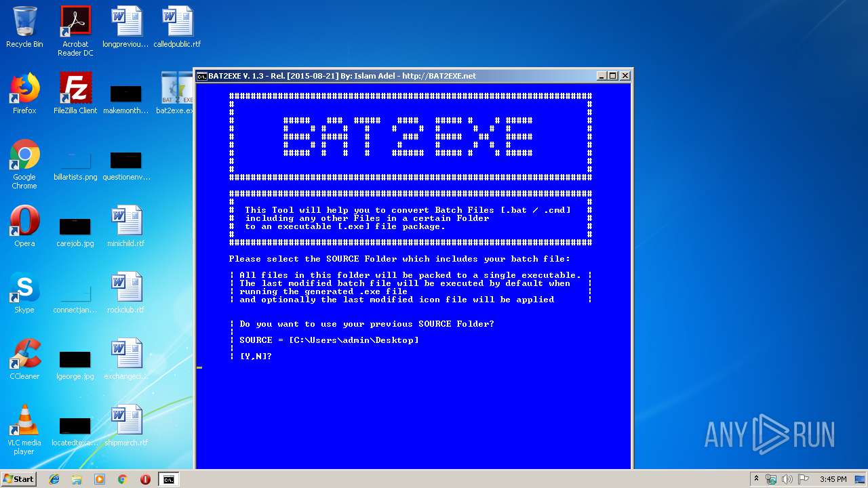Image resolution: width=868 pixels, height=488 pixels.
Task: Launch VLC media player shortcut
Action: click(24, 430)
